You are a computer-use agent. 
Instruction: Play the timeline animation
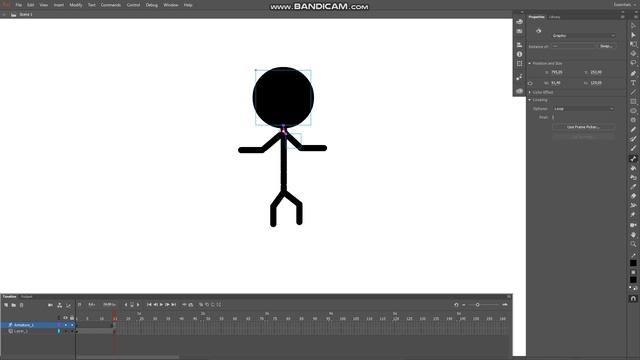click(161, 304)
